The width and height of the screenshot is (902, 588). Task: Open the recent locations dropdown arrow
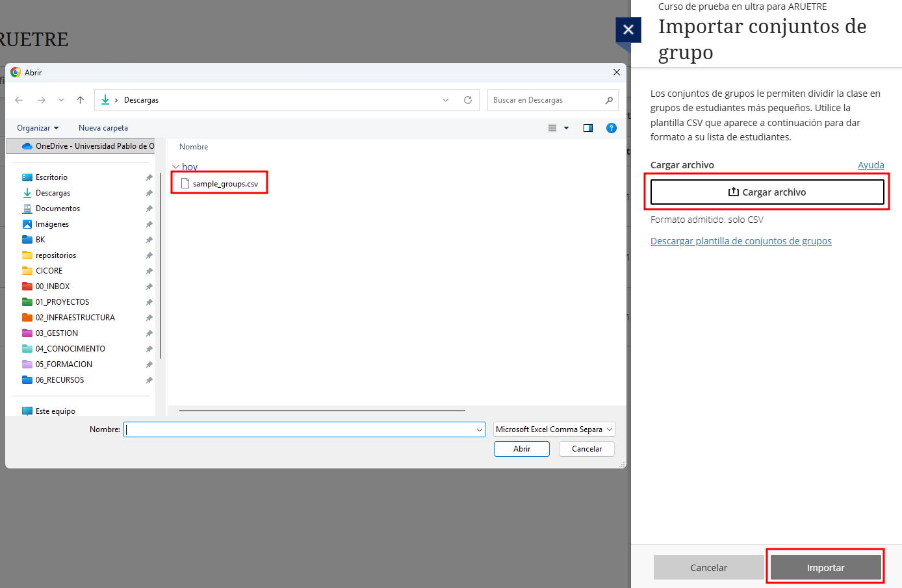pyautogui.click(x=61, y=100)
